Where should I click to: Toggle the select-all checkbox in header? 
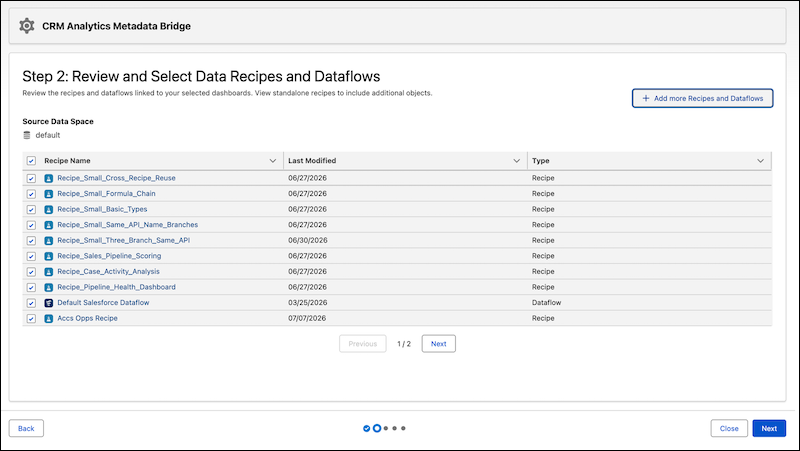[x=31, y=161]
